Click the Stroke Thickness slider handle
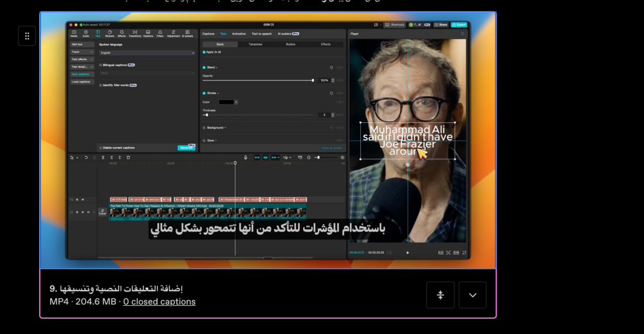This screenshot has width=644, height=334. pyautogui.click(x=206, y=115)
